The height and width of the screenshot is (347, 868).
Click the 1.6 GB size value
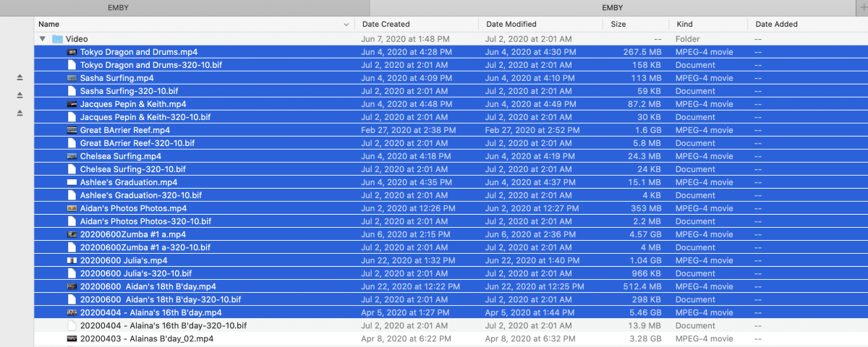coord(649,130)
